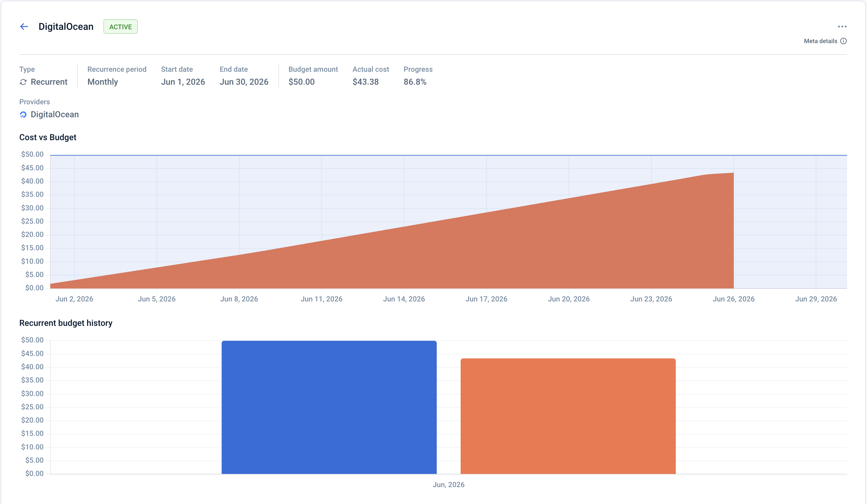Click the Actual cost field label

371,69
